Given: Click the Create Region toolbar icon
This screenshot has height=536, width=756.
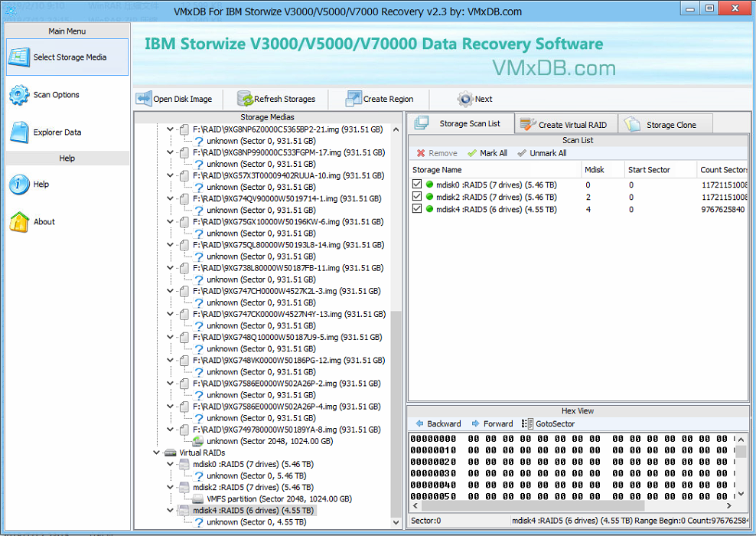Looking at the screenshot, I should (354, 99).
